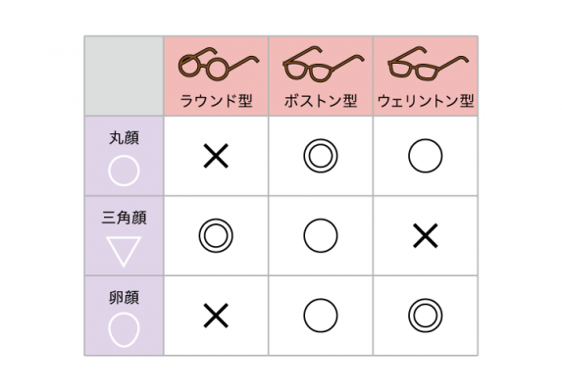562x392 pixels.
Task: Click the X mark for 丸顔 and ラウンド型
Action: (216, 156)
